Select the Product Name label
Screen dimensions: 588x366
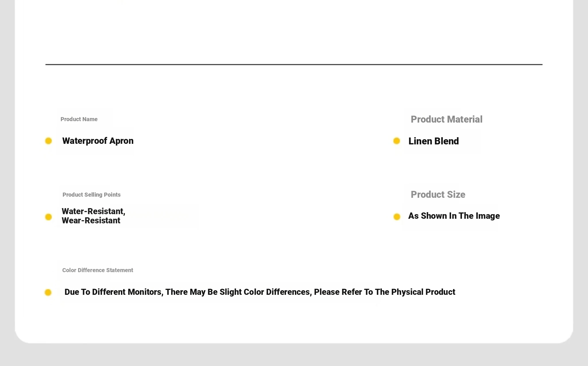(x=79, y=119)
